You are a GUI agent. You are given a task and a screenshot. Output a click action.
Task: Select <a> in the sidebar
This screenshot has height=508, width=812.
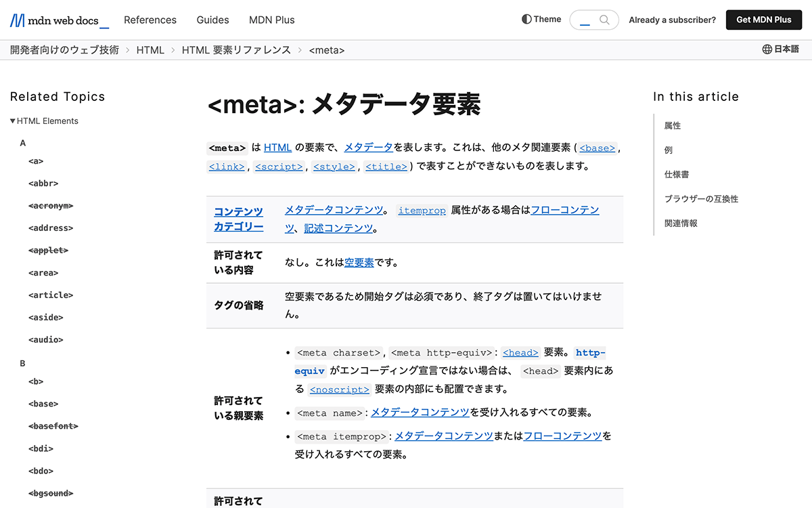click(x=36, y=161)
